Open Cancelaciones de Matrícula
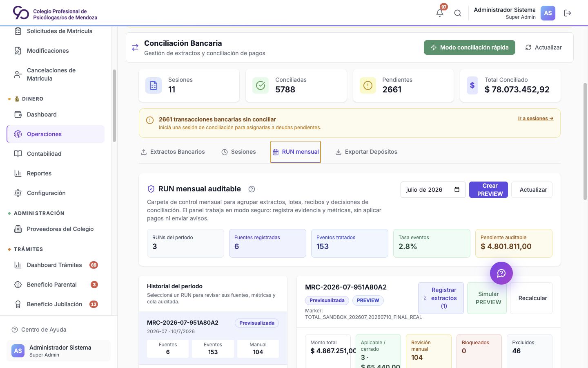The image size is (588, 368). point(56,74)
